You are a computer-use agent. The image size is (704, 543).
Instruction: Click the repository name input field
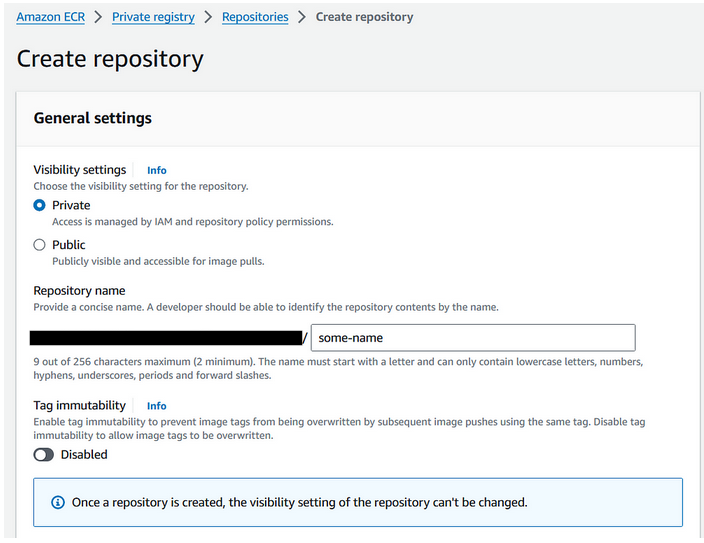point(473,338)
